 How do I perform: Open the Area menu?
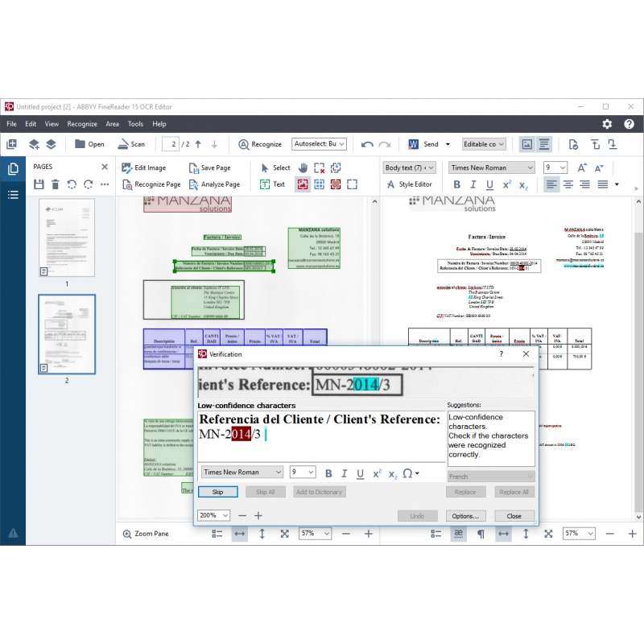point(112,124)
